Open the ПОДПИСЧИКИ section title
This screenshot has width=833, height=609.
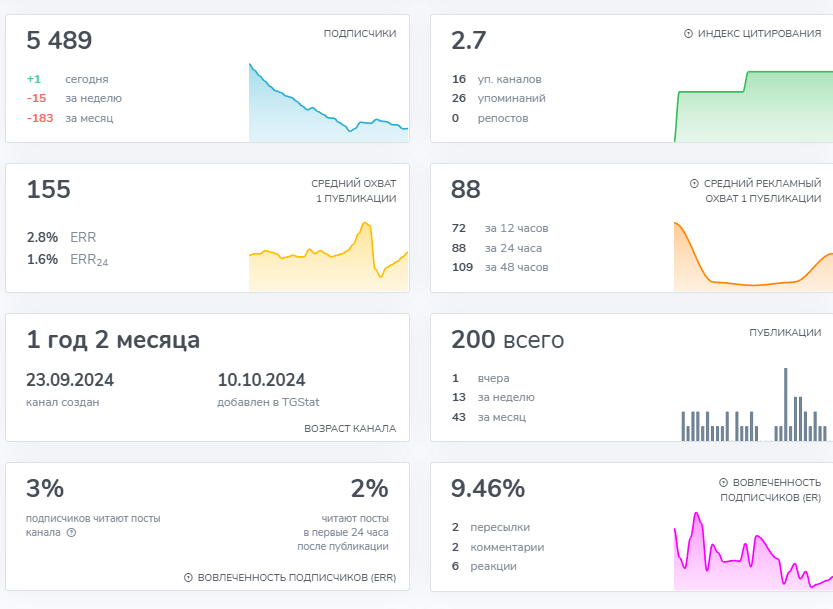tap(359, 34)
